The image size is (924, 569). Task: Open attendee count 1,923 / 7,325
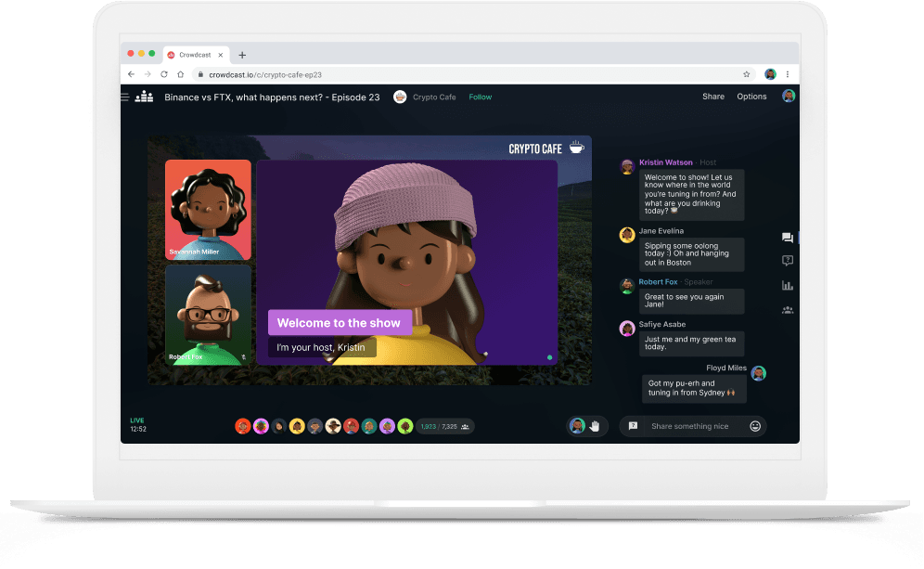click(445, 426)
